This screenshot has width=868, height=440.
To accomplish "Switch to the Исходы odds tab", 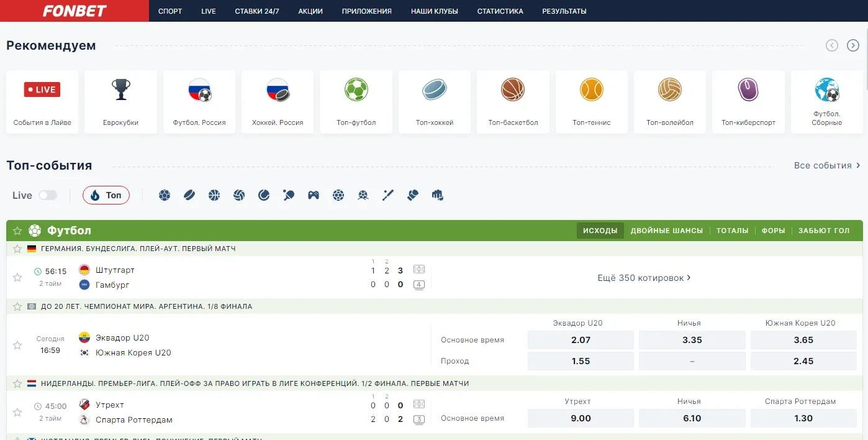I will pos(600,231).
